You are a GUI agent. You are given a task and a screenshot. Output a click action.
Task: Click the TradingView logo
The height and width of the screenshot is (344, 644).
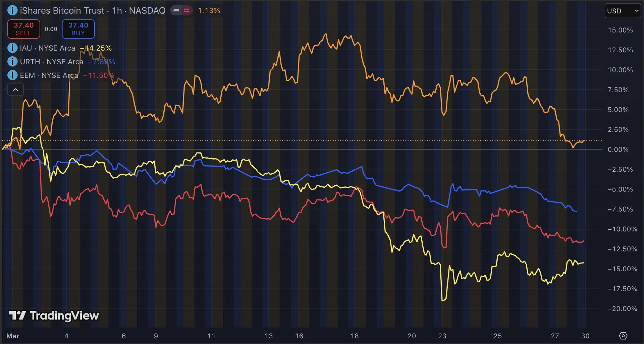(x=54, y=316)
